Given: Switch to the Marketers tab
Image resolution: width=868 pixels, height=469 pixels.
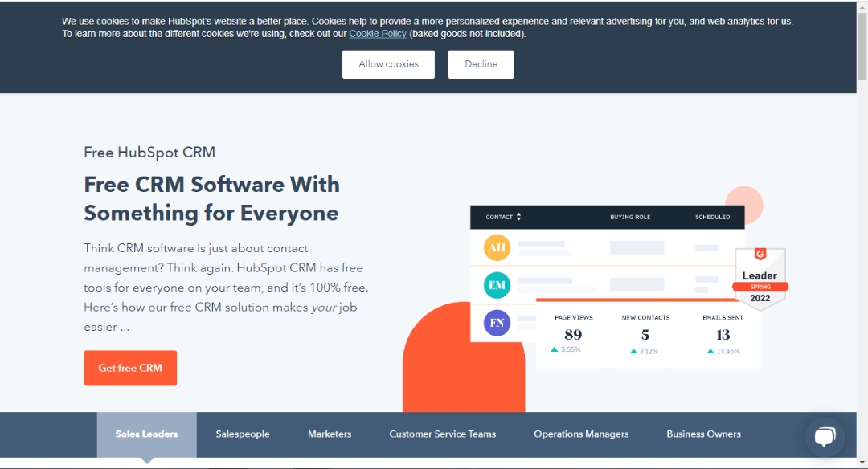Looking at the screenshot, I should (330, 434).
